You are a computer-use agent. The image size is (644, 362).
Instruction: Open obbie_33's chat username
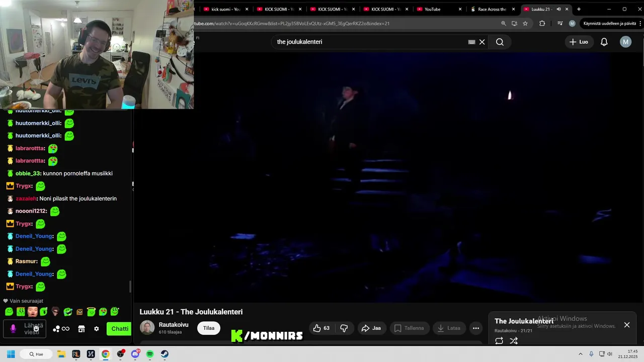click(28, 173)
